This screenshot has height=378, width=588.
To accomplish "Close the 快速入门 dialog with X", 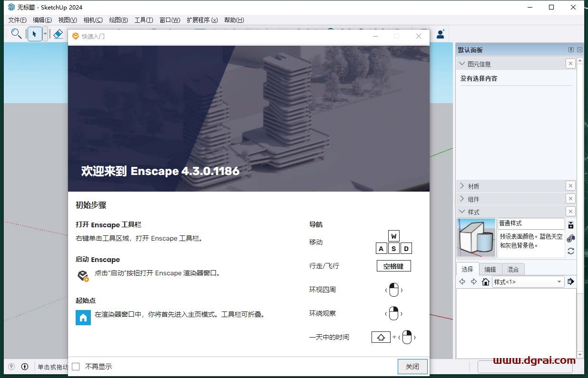I will pyautogui.click(x=419, y=36).
